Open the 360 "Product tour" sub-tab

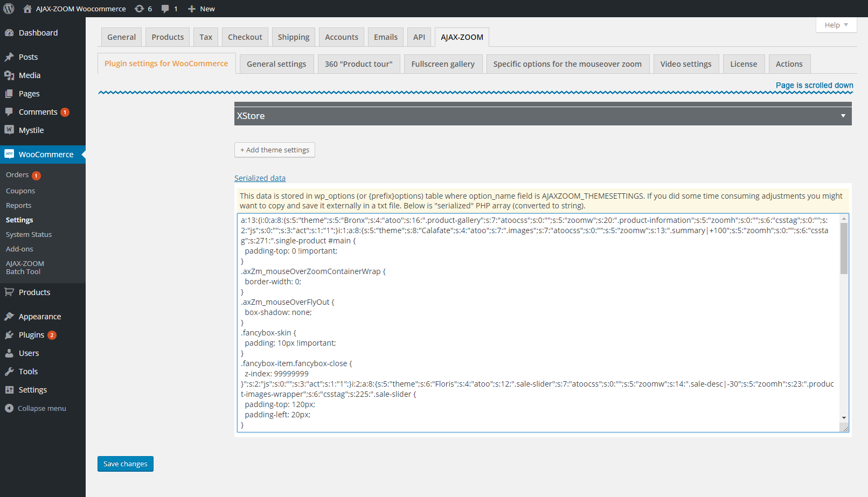coord(359,64)
